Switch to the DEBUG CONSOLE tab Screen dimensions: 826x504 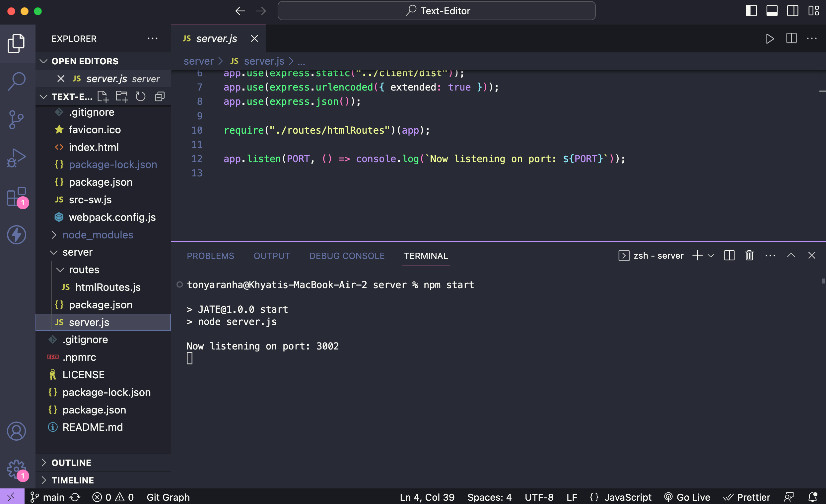pyautogui.click(x=347, y=256)
